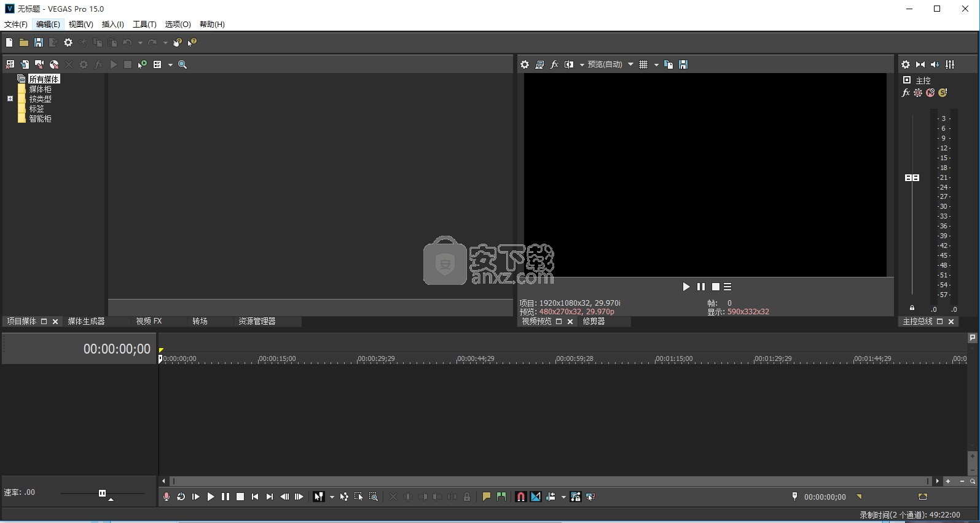Copy snapshot to clipboard in preview toolbar
The height and width of the screenshot is (523, 980).
pyautogui.click(x=668, y=64)
